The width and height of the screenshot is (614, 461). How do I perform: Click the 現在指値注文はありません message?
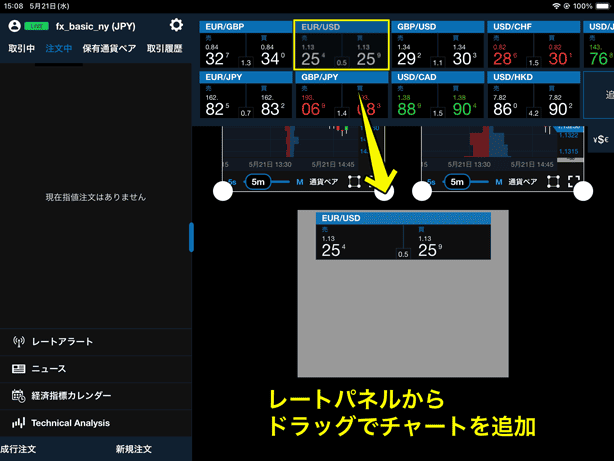96,197
